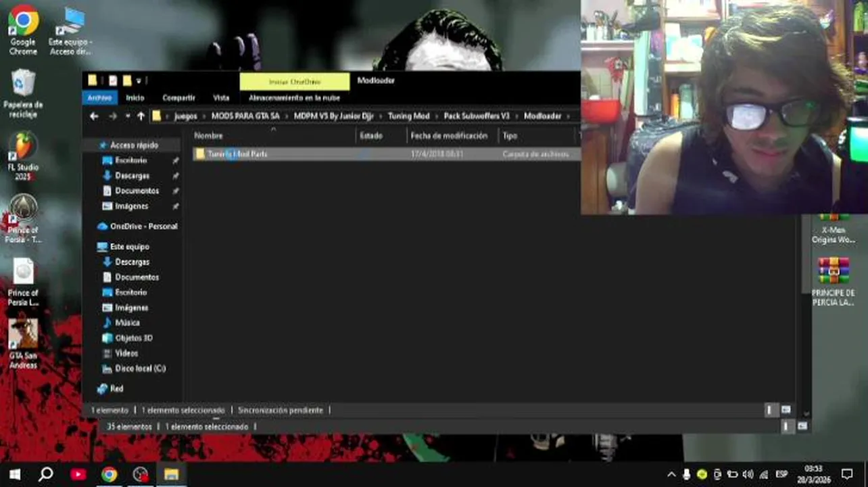Click the Tuning Mod Parts folder icon
Viewport: 868px width, 487px height.
(199, 154)
